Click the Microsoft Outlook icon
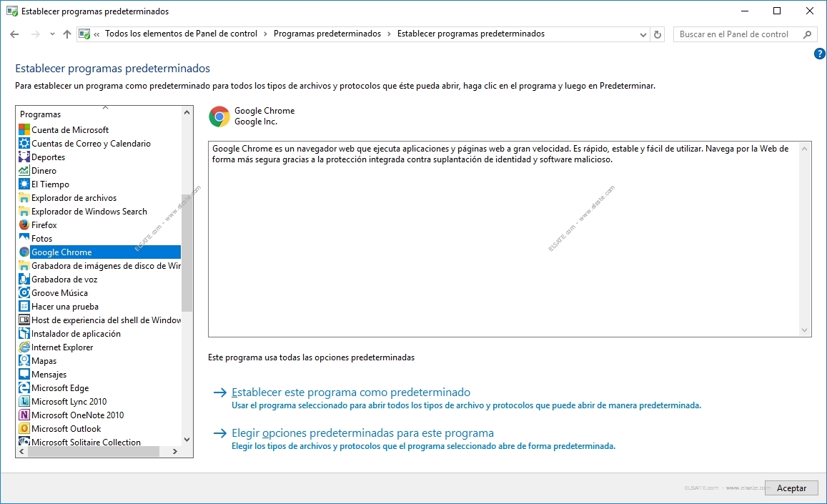This screenshot has width=827, height=504. click(x=24, y=429)
